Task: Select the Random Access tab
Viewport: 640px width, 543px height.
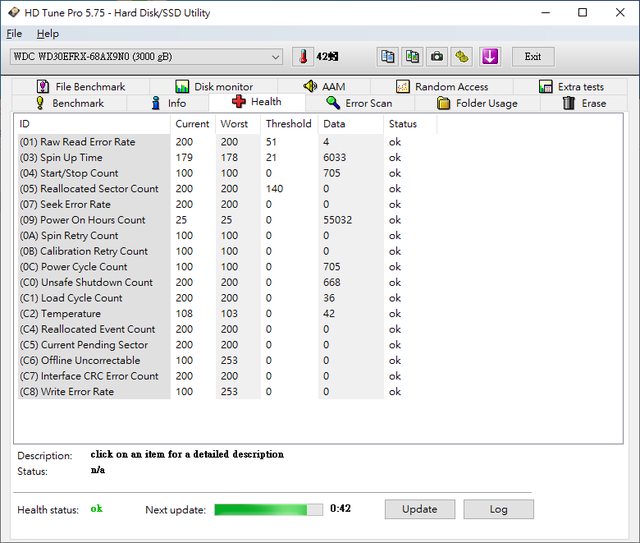Action: pyautogui.click(x=442, y=87)
